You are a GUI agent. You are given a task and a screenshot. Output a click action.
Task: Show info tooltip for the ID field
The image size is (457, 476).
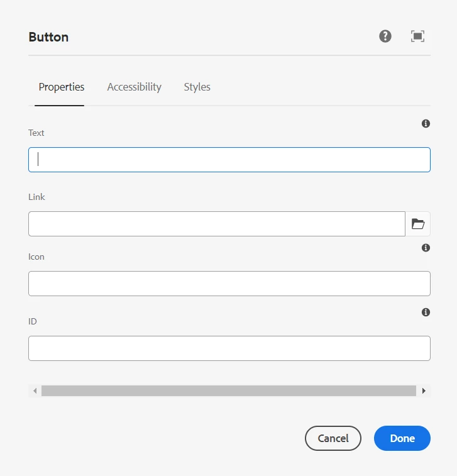pos(426,312)
